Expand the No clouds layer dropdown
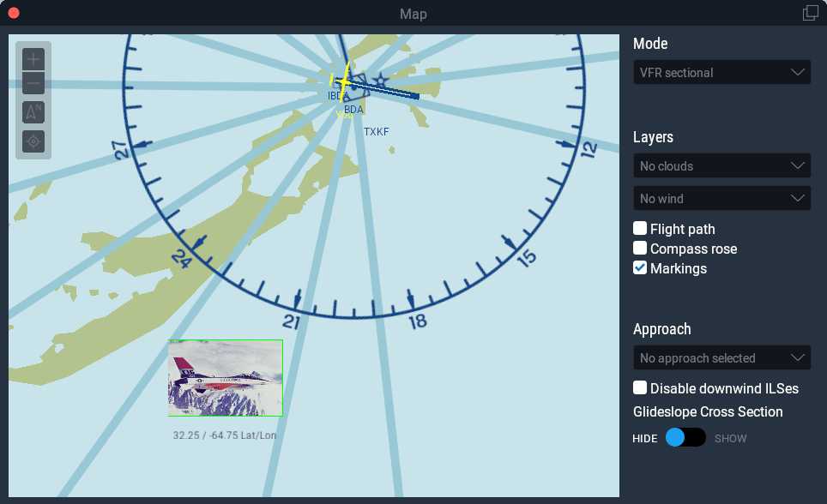827x504 pixels. pyautogui.click(x=722, y=166)
